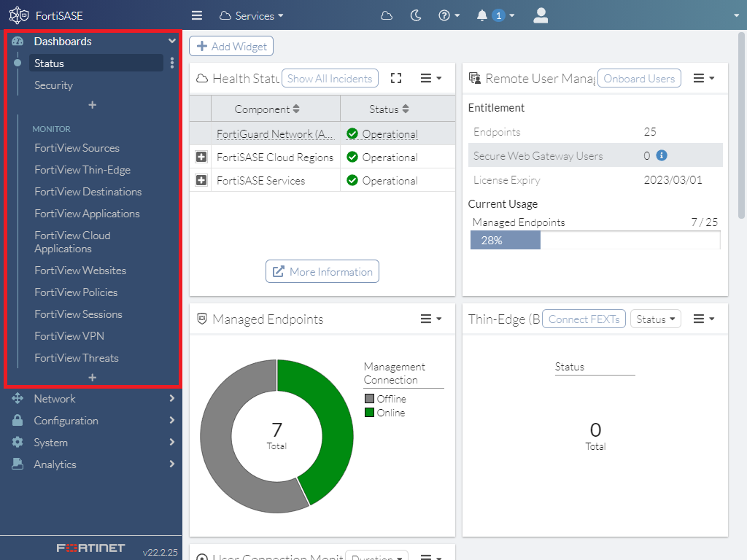
Task: Click the Add Widget button
Action: coord(231,46)
